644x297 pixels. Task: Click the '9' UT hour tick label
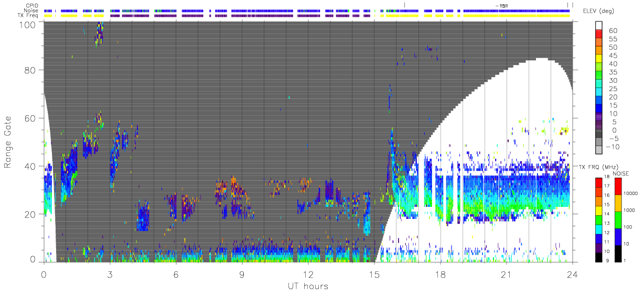242,274
